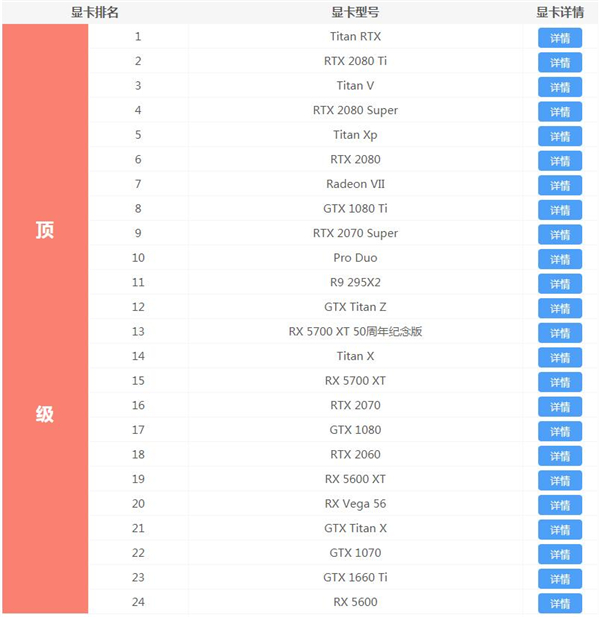Viewport: 600px width, 617px height.
Task: Select GTX Titan Z model name
Action: click(355, 307)
